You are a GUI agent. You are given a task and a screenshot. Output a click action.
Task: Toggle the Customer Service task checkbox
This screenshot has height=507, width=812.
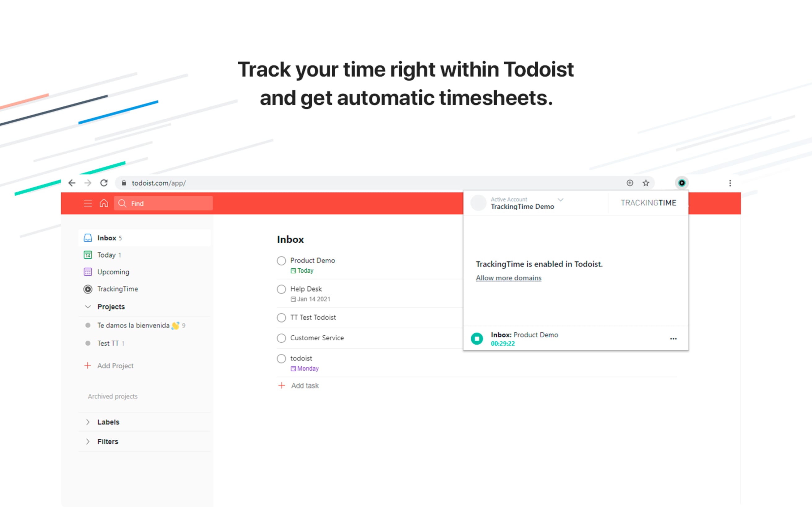281,338
